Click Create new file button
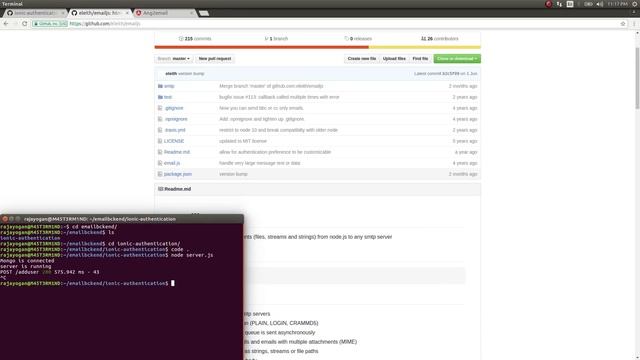The width and height of the screenshot is (640, 360). 362,59
